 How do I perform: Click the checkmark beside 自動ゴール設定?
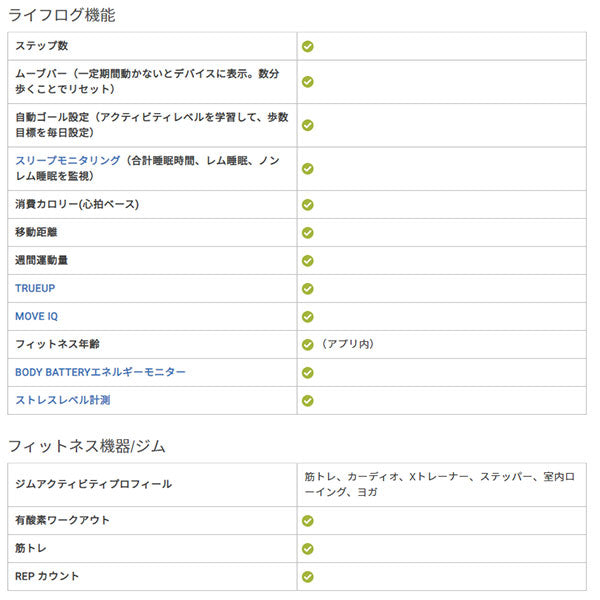[308, 125]
